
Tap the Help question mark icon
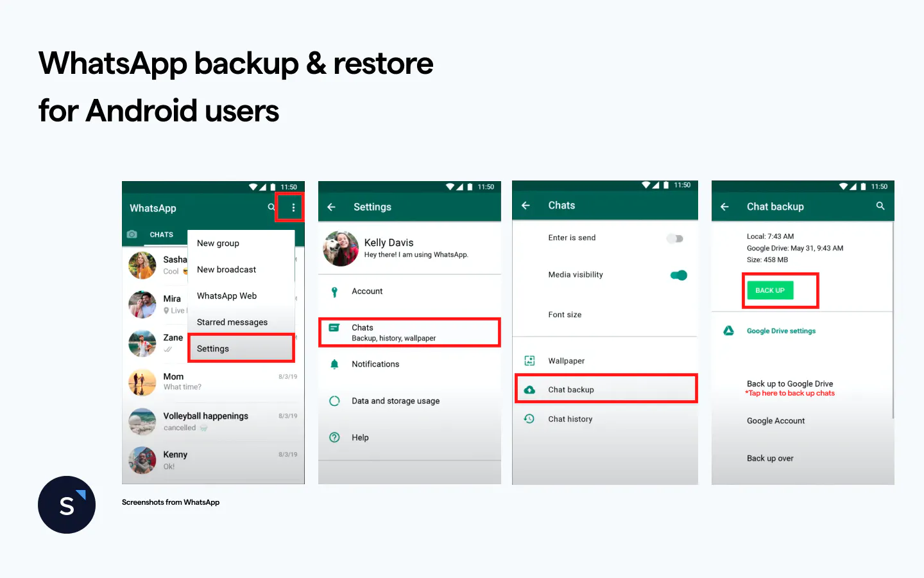(x=334, y=437)
